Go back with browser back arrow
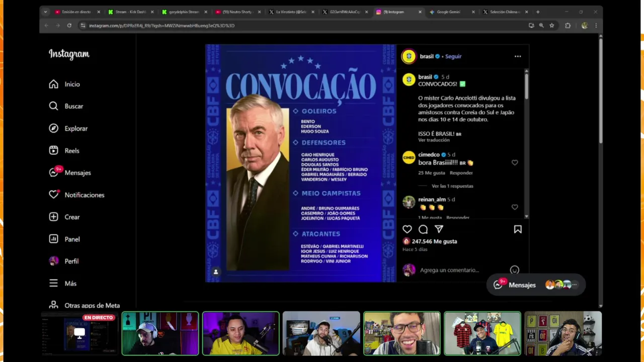The width and height of the screenshot is (644, 362). click(x=46, y=25)
